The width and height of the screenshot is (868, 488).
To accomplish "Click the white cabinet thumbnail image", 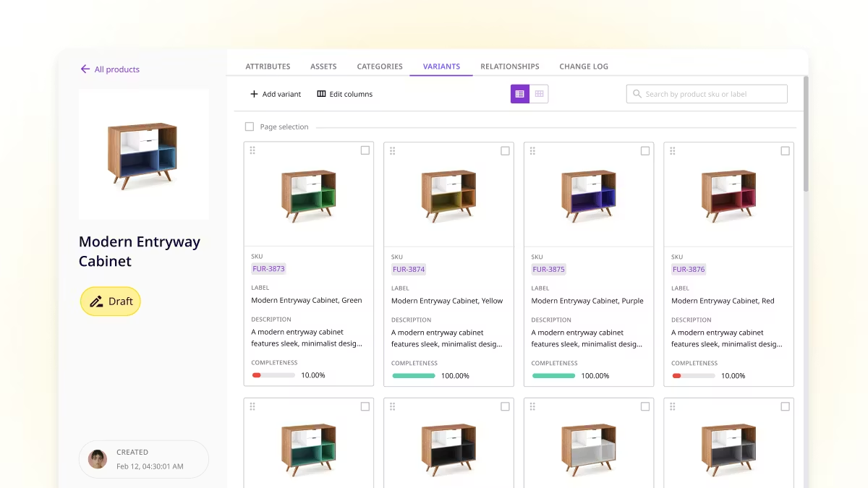I will [589, 450].
